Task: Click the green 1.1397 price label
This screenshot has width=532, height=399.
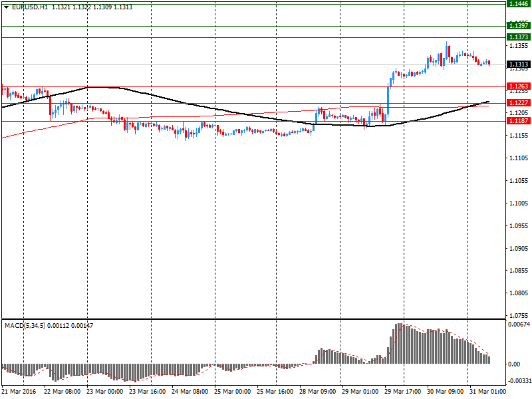Action: pyautogui.click(x=519, y=26)
